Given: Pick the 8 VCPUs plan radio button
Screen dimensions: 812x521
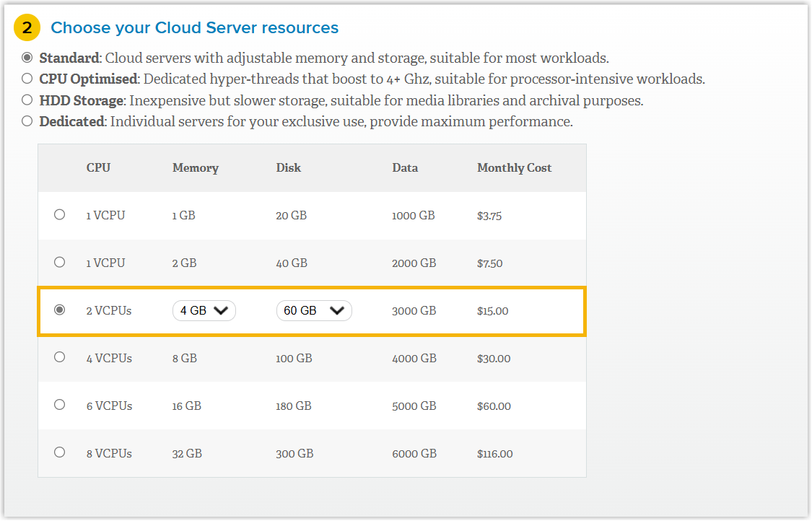Looking at the screenshot, I should click(x=60, y=452).
